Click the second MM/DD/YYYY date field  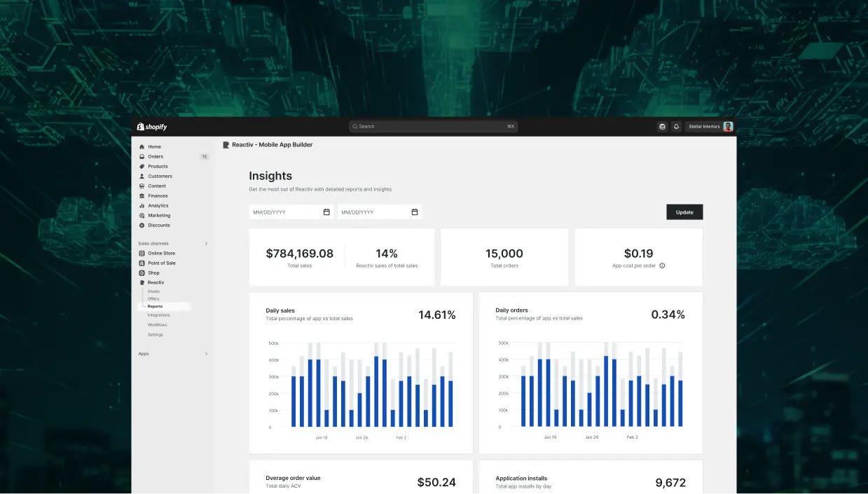[380, 212]
